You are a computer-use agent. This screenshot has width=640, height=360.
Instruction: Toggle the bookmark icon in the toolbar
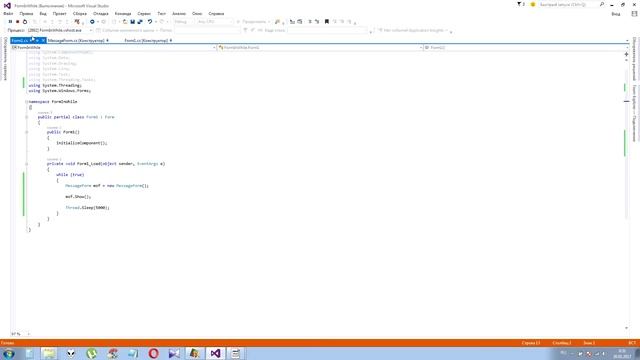click(x=327, y=22)
